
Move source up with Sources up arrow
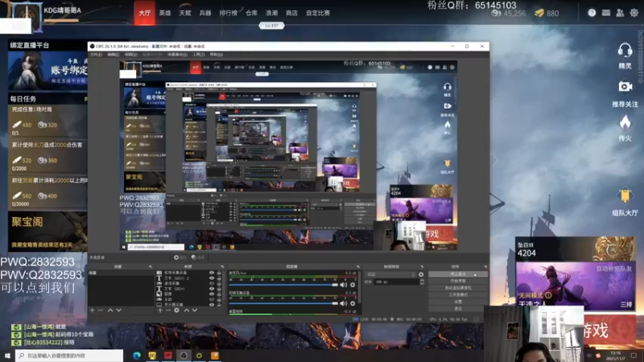(x=187, y=311)
